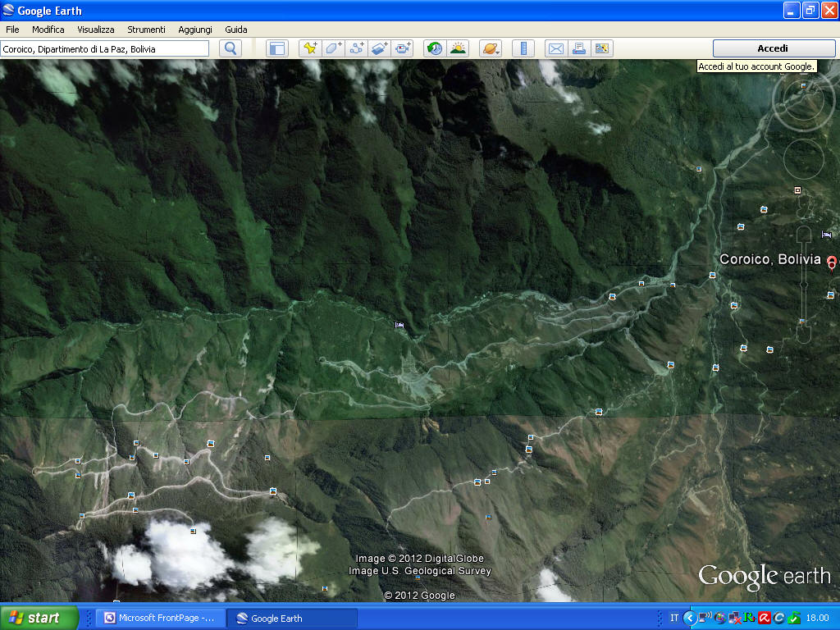Add a polygon to the map

pyautogui.click(x=333, y=48)
